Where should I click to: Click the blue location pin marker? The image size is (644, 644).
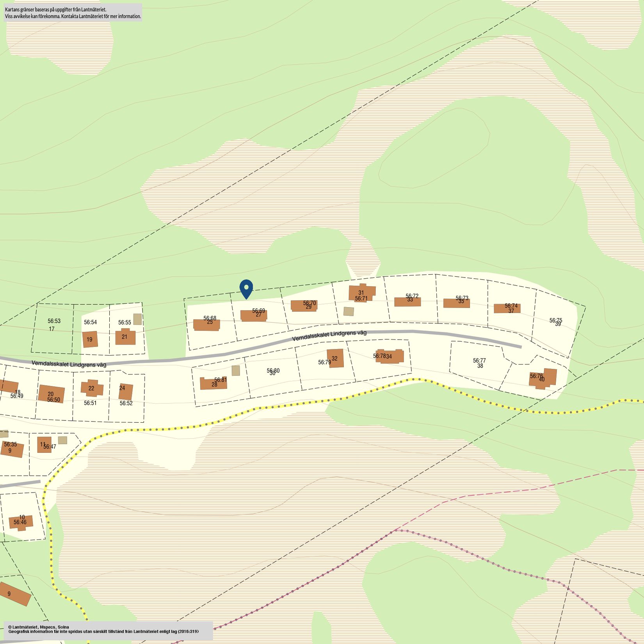point(246,288)
